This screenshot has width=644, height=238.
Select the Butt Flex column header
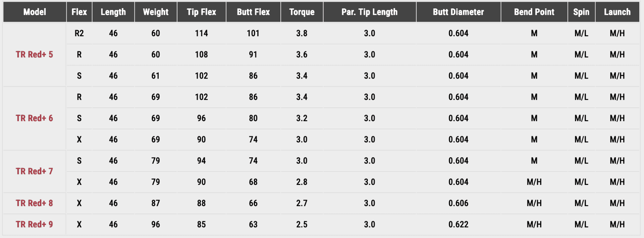point(253,12)
